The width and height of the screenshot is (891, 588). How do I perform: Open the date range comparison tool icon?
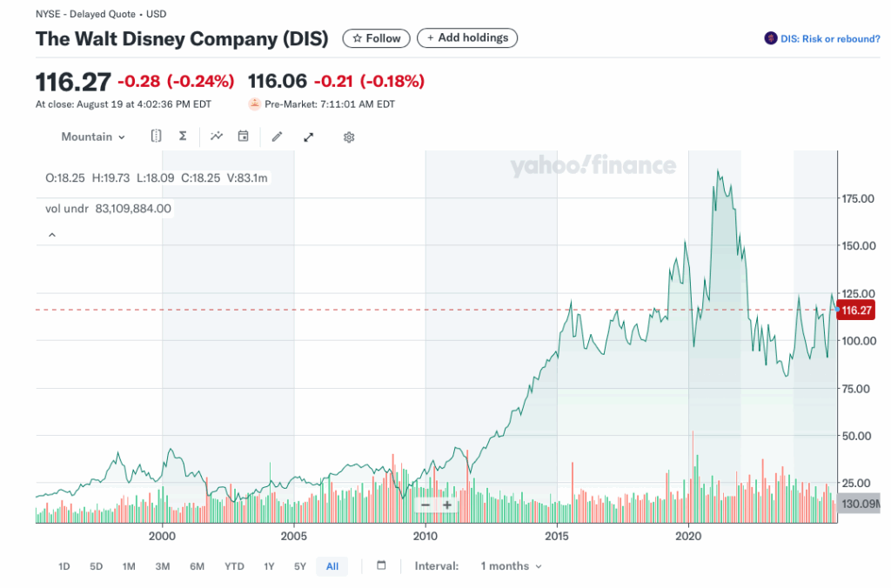157,137
